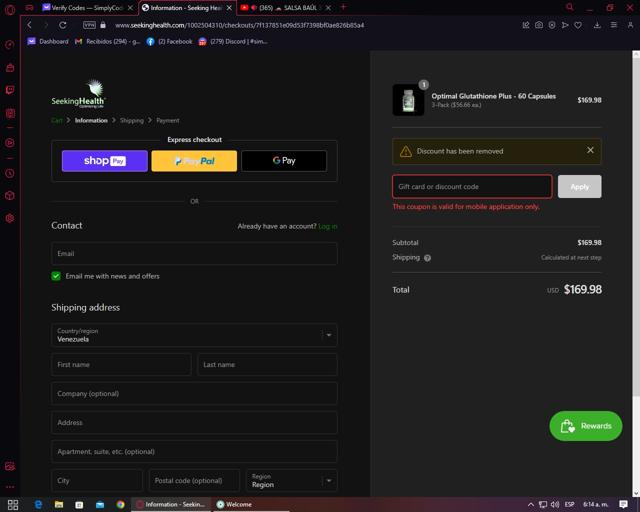Screen dimensions: 640x512
Task: Open the shopping bag icon in sidebar
Action: click(x=10, y=68)
